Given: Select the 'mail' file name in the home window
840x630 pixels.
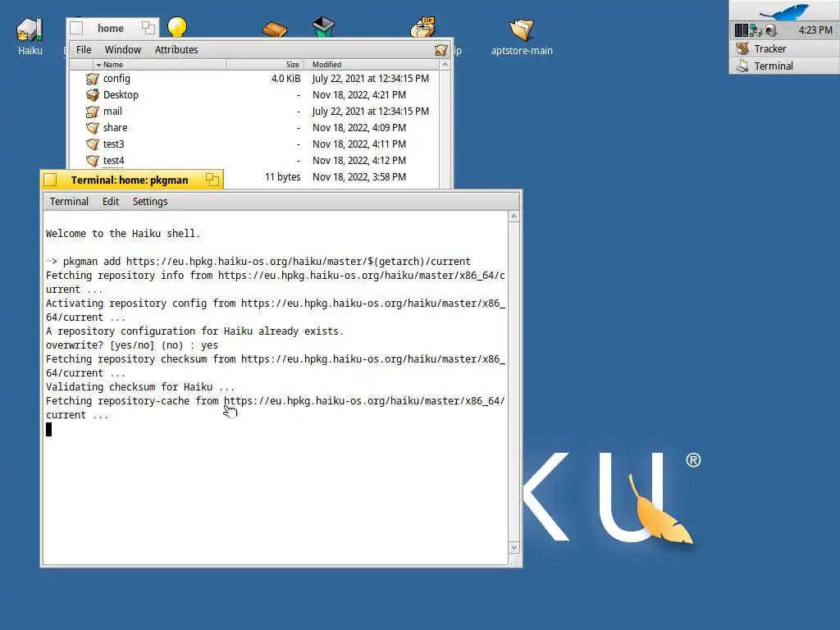Looking at the screenshot, I should pyautogui.click(x=112, y=112).
